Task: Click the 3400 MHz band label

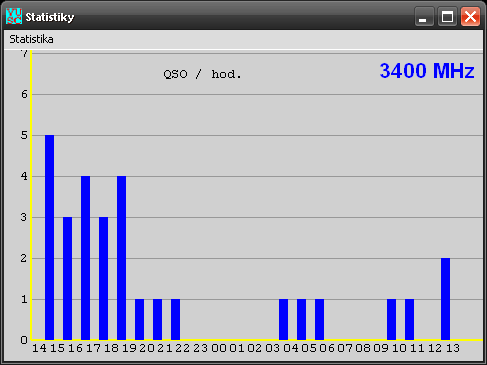Action: pyautogui.click(x=427, y=71)
